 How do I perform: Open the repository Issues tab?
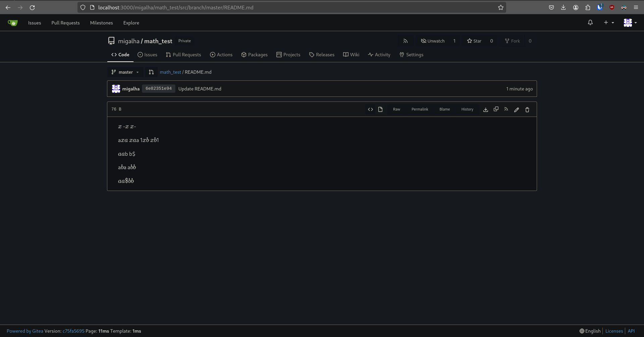(x=147, y=55)
